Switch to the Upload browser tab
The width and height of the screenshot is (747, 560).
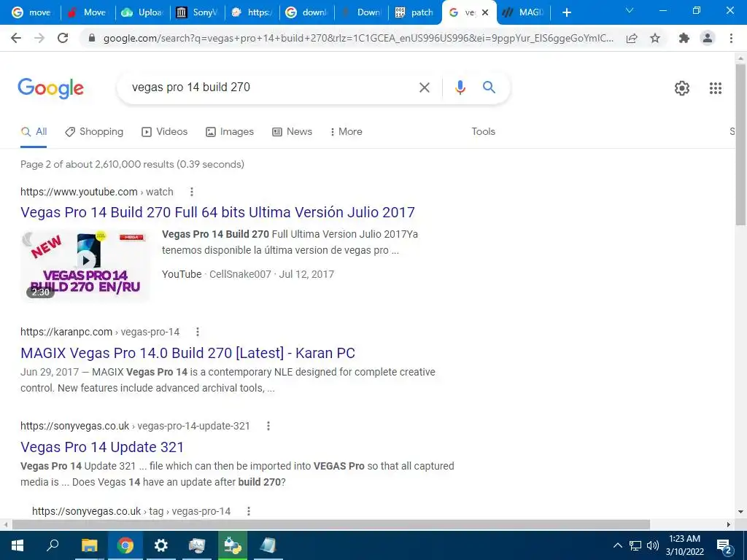(x=142, y=12)
